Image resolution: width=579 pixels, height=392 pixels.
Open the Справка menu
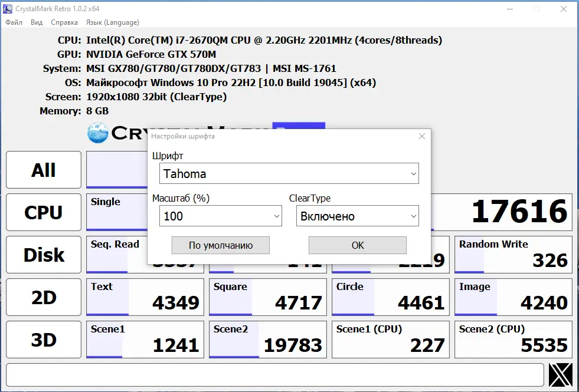point(64,22)
